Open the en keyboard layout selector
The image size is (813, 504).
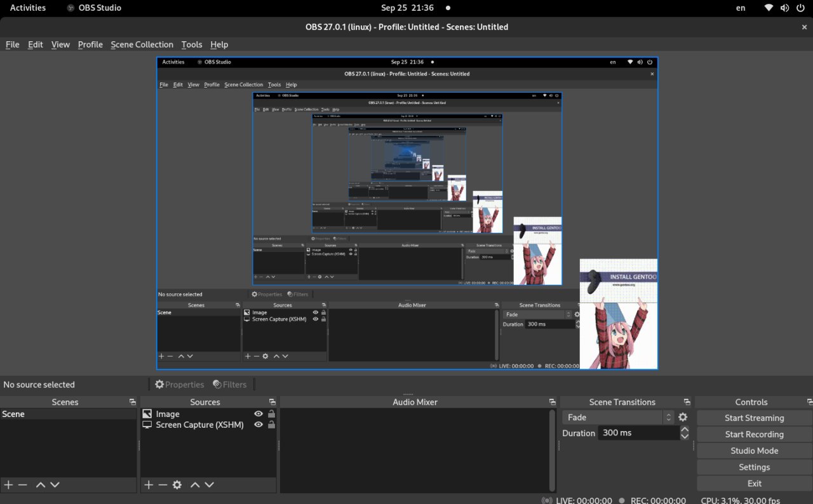pyautogui.click(x=741, y=8)
